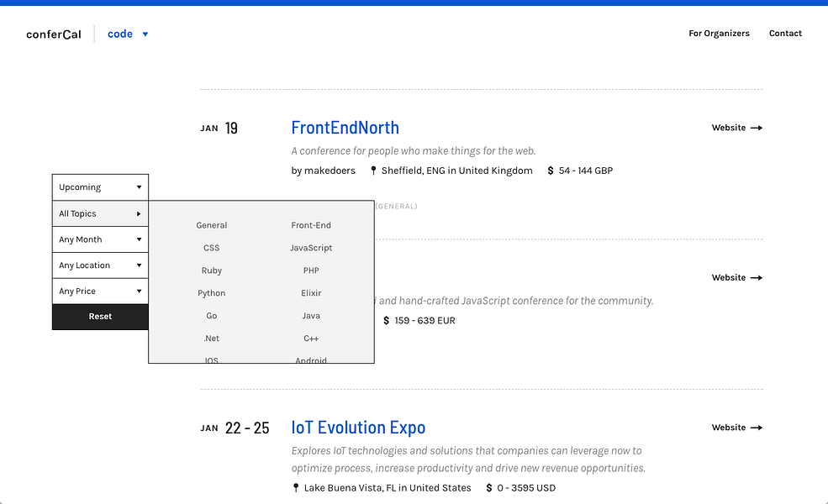Open the Upcoming filter dropdown

(100, 187)
